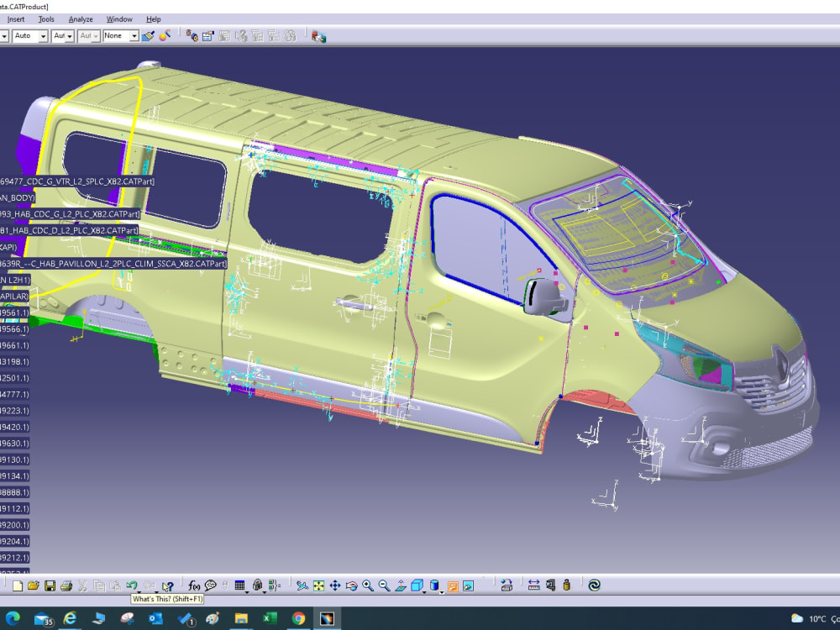Image resolution: width=840 pixels, height=630 pixels.
Task: Expand the Undo history dropdown arrow
Action: click(139, 591)
